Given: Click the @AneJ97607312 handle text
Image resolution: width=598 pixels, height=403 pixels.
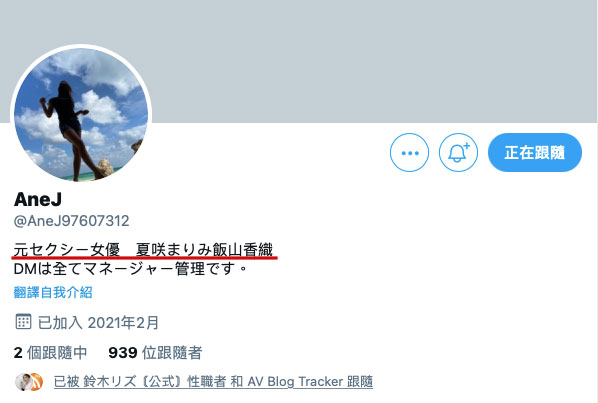Looking at the screenshot, I should pos(71,221).
